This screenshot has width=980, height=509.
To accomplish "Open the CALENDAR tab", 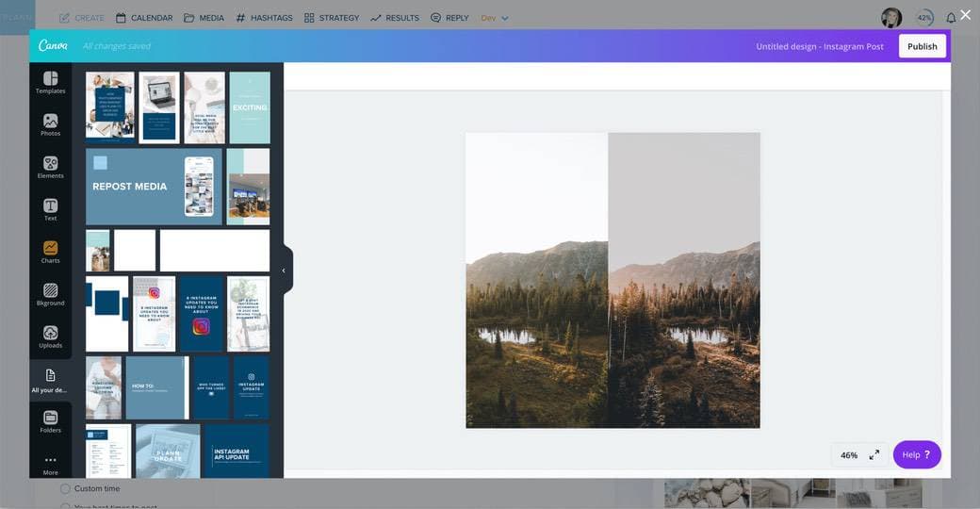I will coord(144,18).
